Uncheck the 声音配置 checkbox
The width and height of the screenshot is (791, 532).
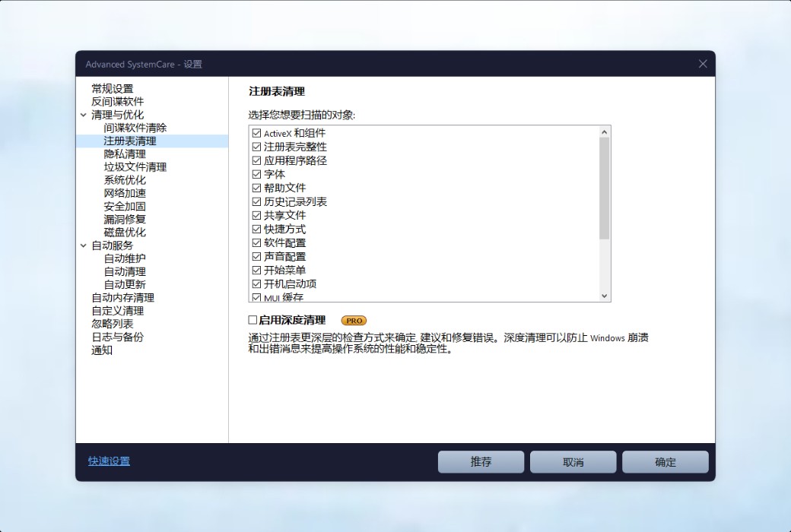[256, 257]
